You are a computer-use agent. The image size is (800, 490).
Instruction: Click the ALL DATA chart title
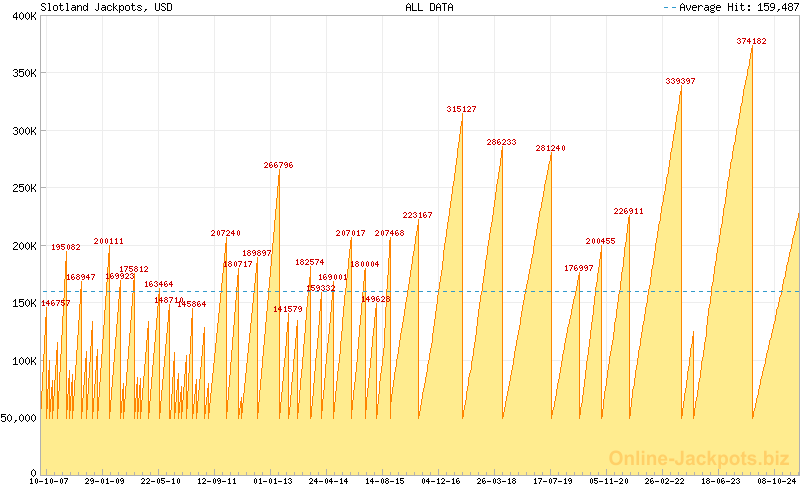coord(429,7)
